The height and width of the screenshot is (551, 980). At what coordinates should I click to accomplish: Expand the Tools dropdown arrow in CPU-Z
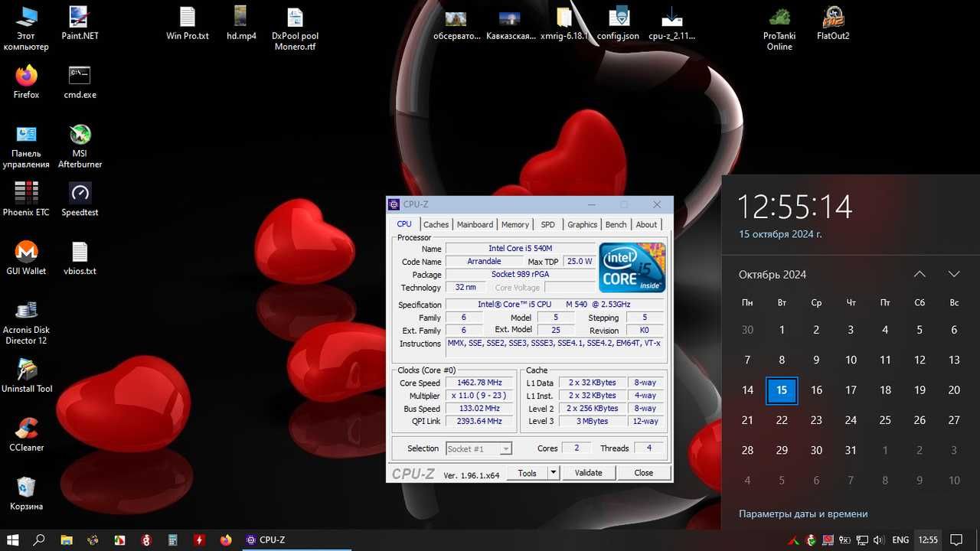coord(554,473)
